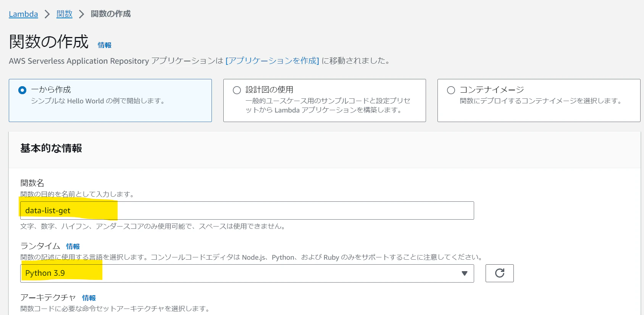
Task: Click the 関数にデプロイするコンテナイメージ description text
Action: click(x=541, y=101)
